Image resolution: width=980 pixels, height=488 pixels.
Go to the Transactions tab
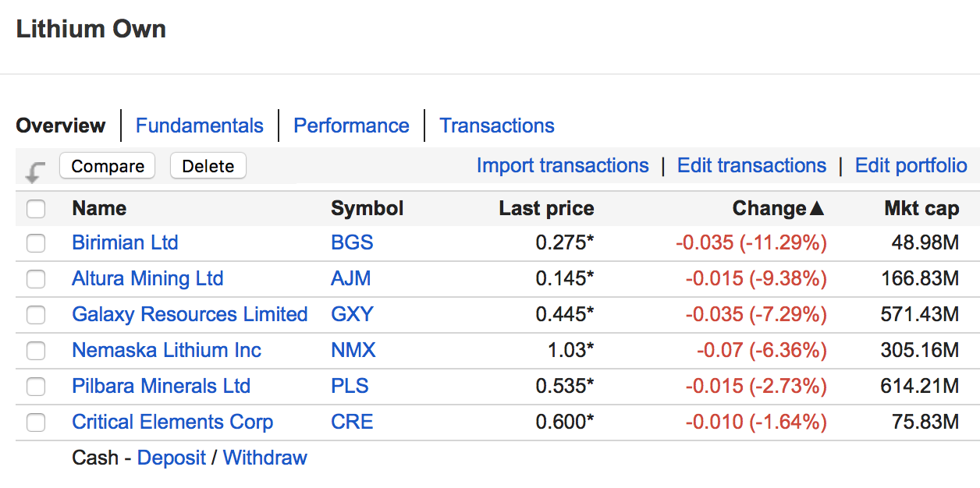point(497,126)
